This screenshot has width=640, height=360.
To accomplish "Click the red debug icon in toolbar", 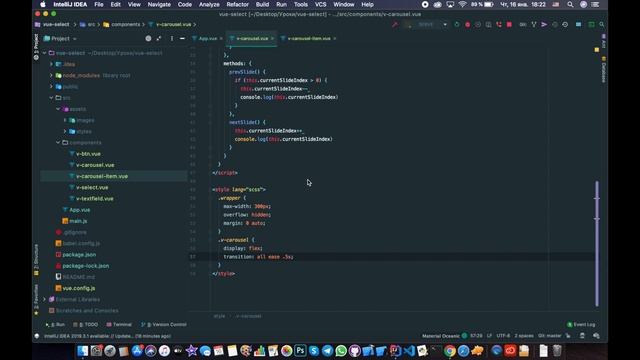I will coord(467,24).
